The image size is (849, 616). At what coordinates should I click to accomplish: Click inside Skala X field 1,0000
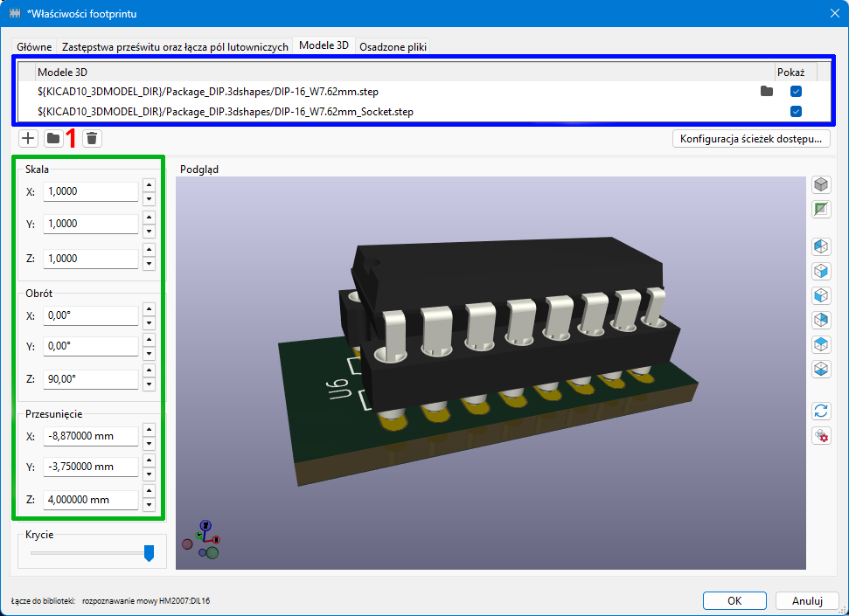click(x=90, y=191)
